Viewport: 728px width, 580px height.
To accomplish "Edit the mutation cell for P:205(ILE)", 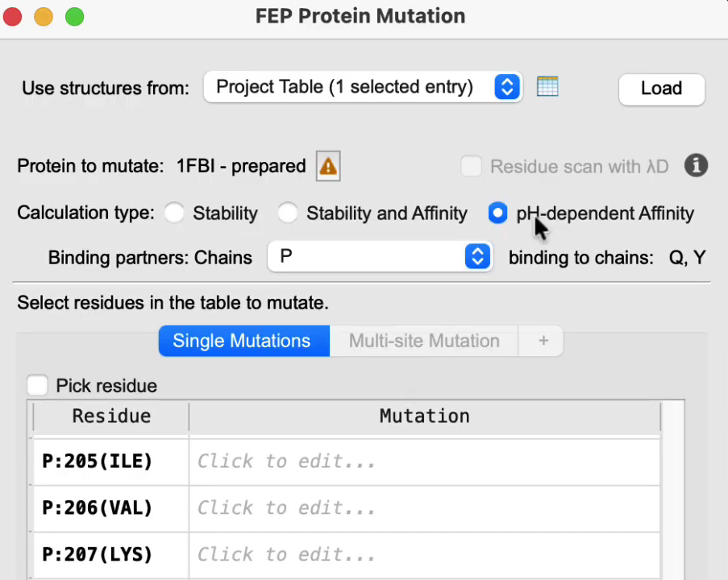I will [x=424, y=462].
